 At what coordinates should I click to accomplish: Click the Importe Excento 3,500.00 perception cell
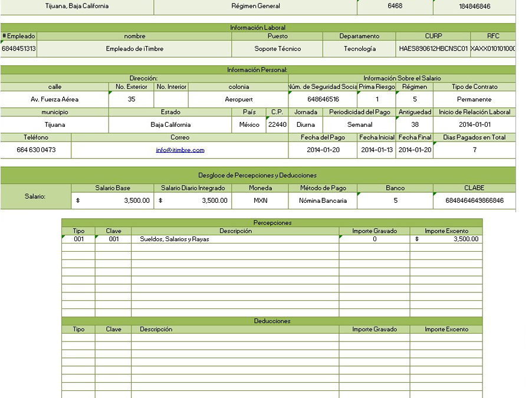pyautogui.click(x=446, y=239)
